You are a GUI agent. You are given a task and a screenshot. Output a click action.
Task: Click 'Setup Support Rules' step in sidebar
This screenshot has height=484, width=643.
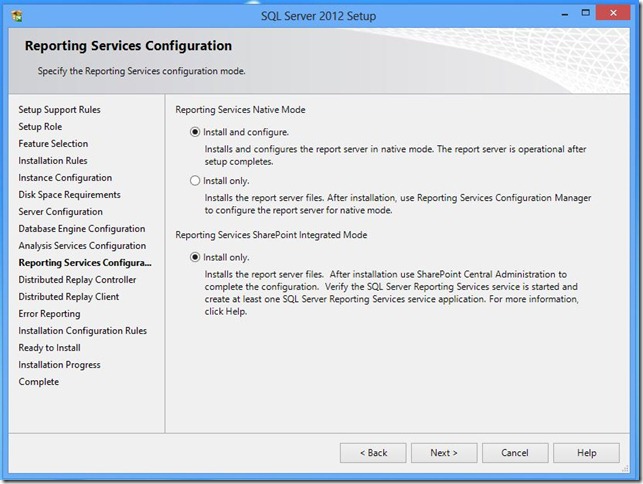tap(59, 110)
